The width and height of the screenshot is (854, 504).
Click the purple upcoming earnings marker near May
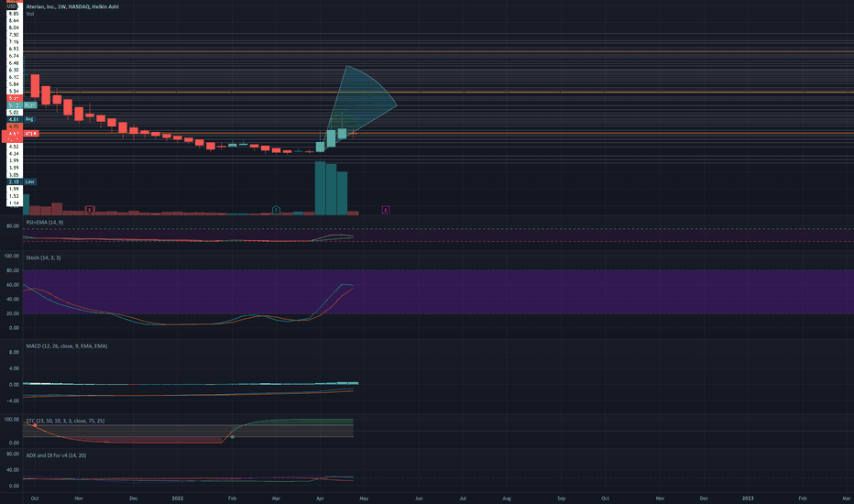[x=386, y=210]
